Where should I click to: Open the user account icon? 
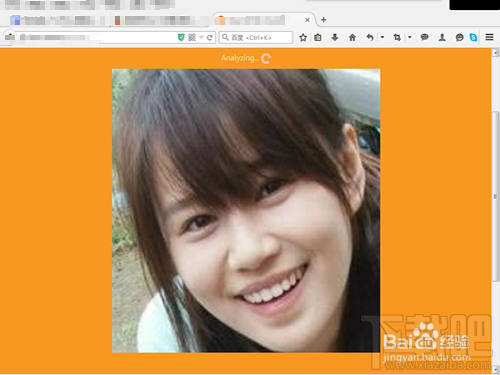[x=442, y=37]
